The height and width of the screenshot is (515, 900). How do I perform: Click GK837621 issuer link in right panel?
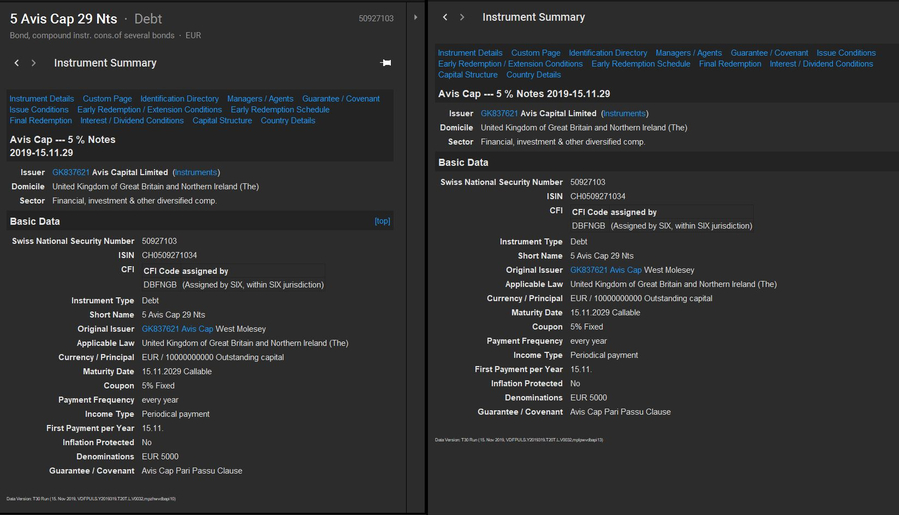click(500, 114)
